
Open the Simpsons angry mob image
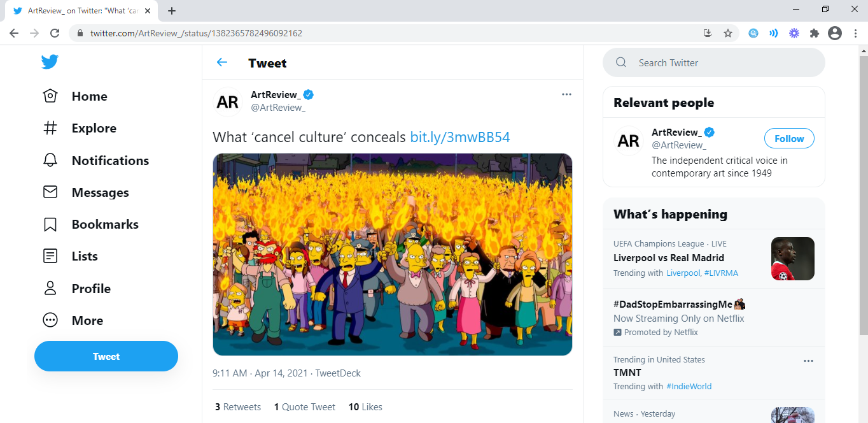coord(393,254)
